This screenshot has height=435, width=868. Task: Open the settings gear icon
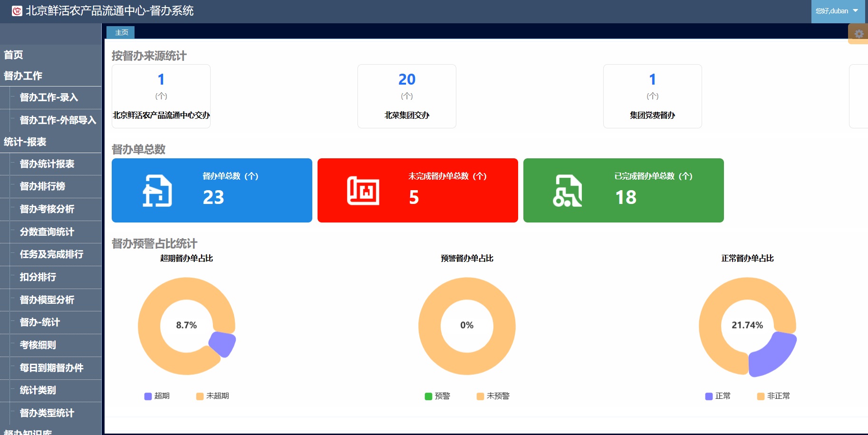[x=858, y=34]
